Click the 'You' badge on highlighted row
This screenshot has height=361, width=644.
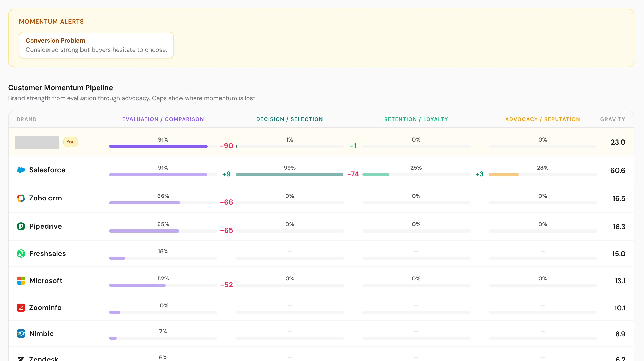coord(71,142)
